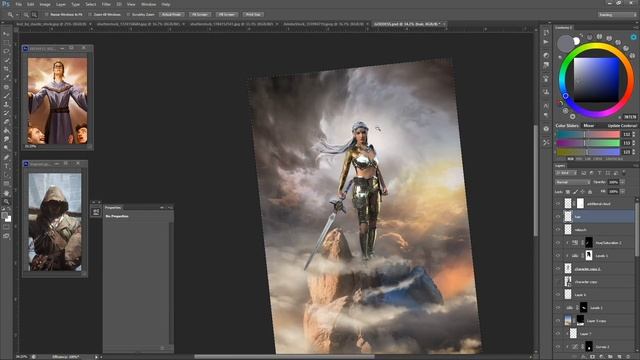The height and width of the screenshot is (360, 640).
Task: Select the Crop tool
Action: point(6,69)
